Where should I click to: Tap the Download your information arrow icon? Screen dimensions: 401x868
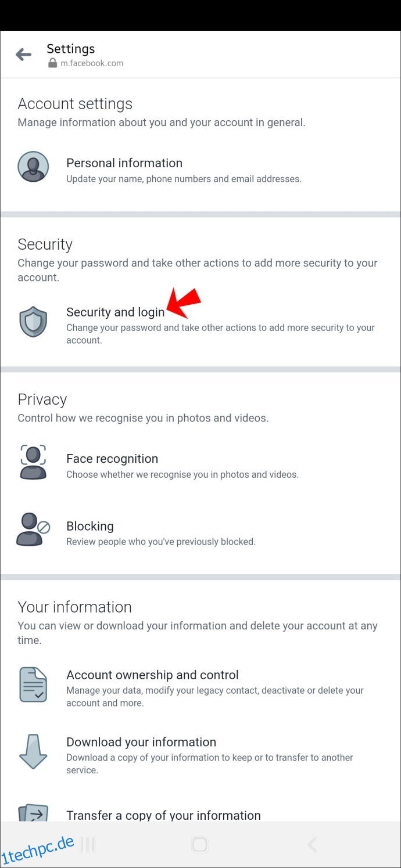(33, 751)
